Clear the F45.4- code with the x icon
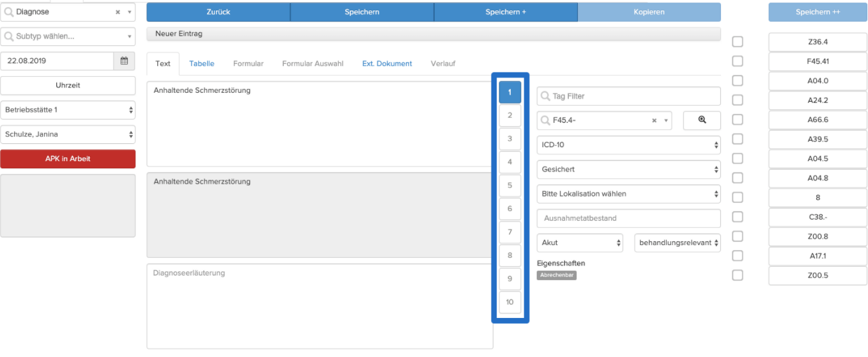 click(x=655, y=120)
